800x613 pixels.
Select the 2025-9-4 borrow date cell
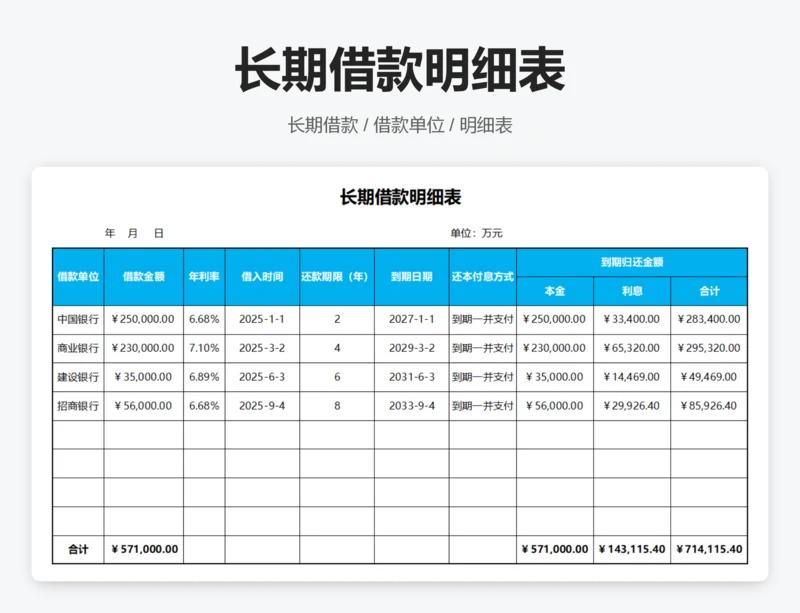[x=262, y=406]
